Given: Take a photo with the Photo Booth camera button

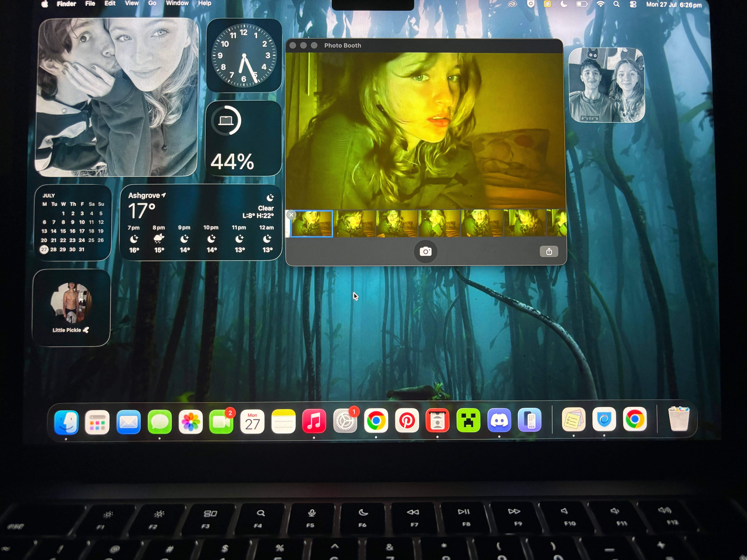Looking at the screenshot, I should pyautogui.click(x=426, y=252).
